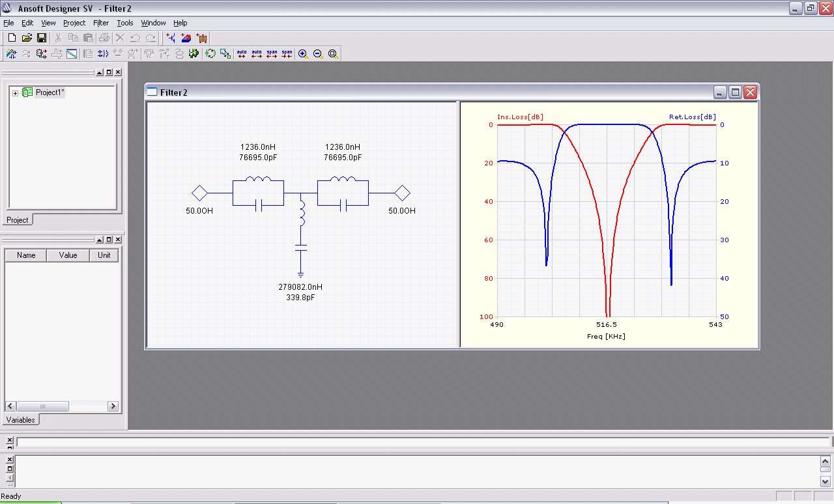The width and height of the screenshot is (834, 504).
Task: Click the green puzzle piece icon
Action: pos(194,53)
